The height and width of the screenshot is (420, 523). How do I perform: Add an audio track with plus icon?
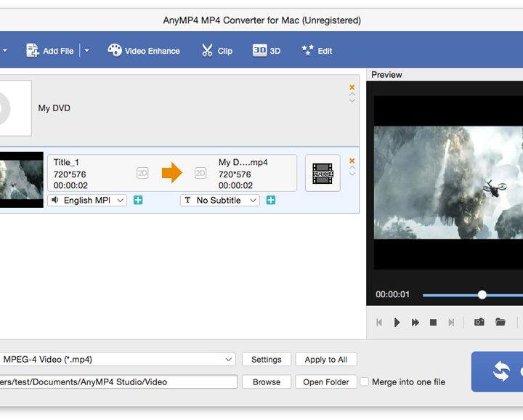(138, 200)
